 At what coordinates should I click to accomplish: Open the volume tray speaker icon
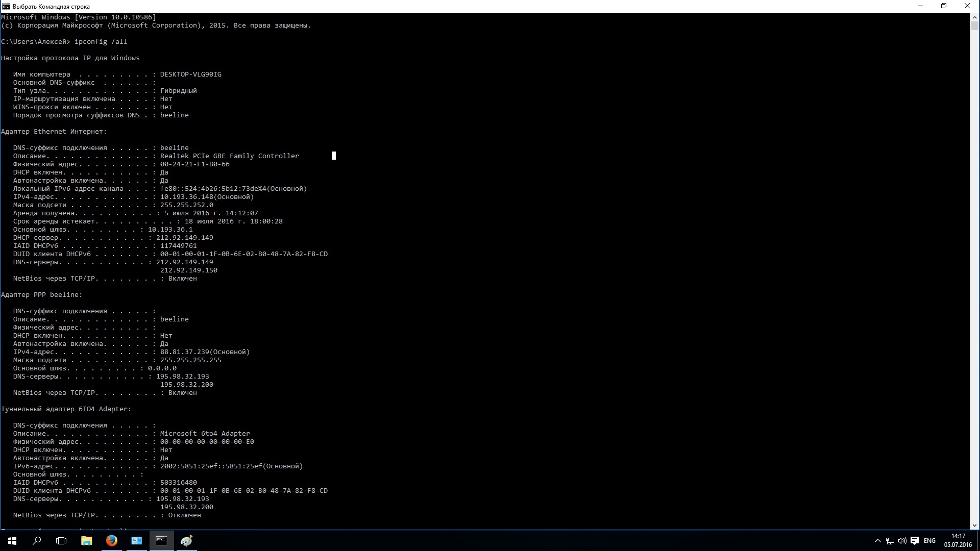[902, 541]
